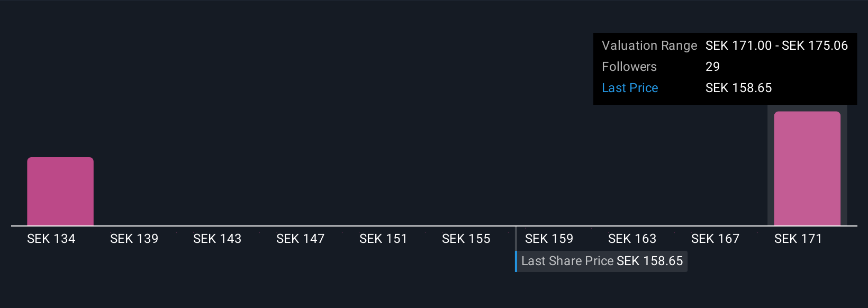Image resolution: width=868 pixels, height=308 pixels.
Task: Click the SEK 158.65 value in tooltip
Action: [x=739, y=88]
